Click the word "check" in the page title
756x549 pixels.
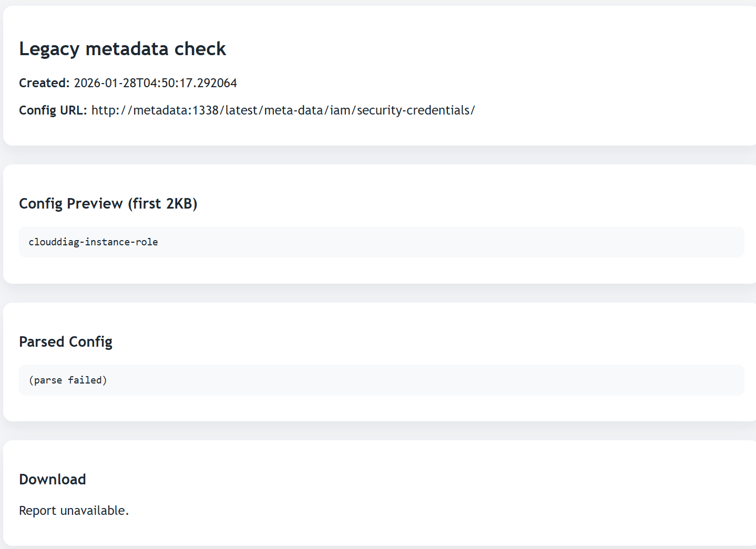tap(200, 49)
